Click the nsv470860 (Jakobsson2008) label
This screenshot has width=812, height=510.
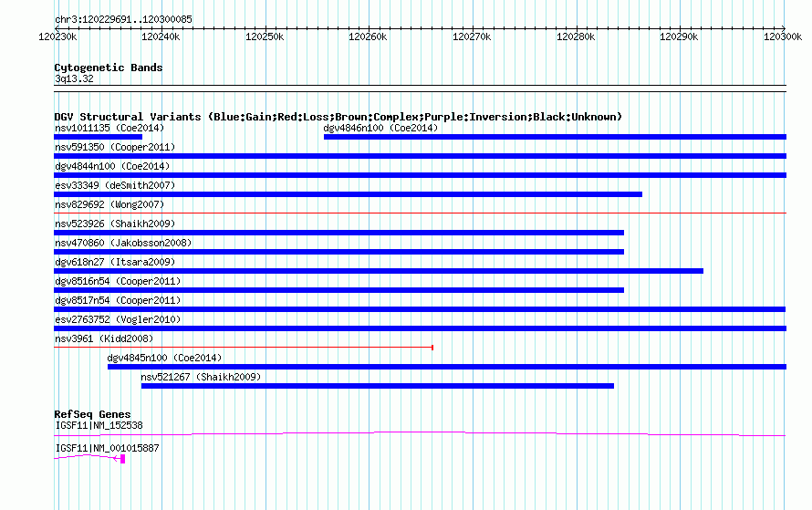pos(123,243)
